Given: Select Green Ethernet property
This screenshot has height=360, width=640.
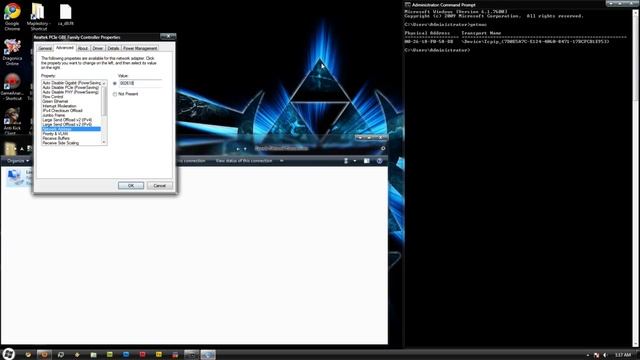Looking at the screenshot, I should coord(71,101).
